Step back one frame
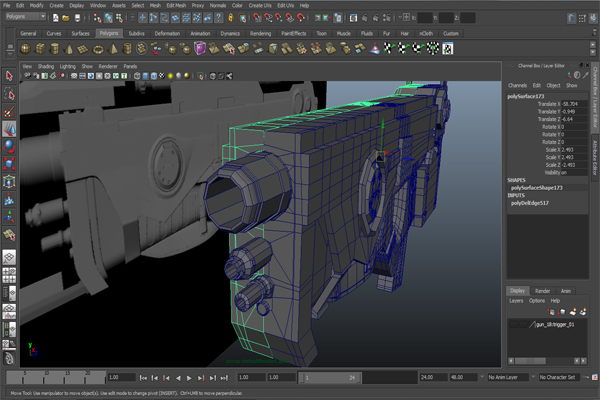The width and height of the screenshot is (600, 400). (x=155, y=378)
